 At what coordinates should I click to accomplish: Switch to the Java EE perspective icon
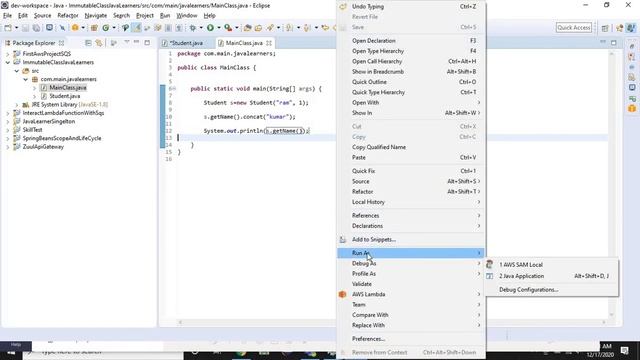[620, 28]
